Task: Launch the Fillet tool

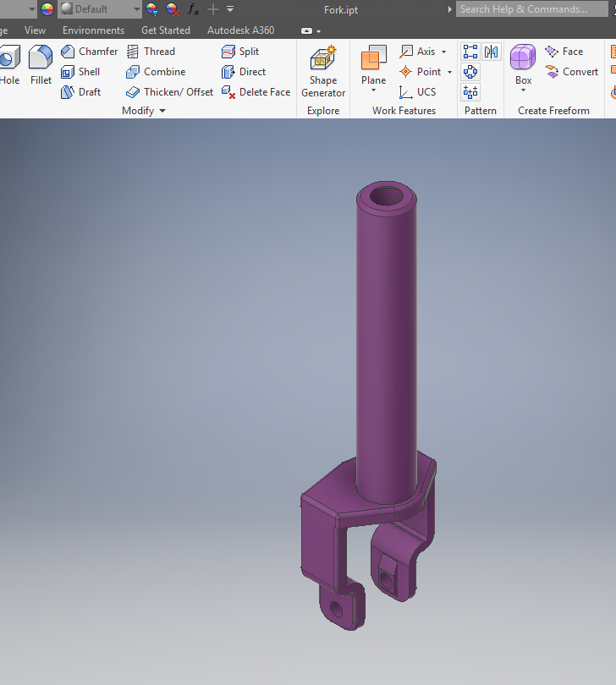Action: pos(41,65)
